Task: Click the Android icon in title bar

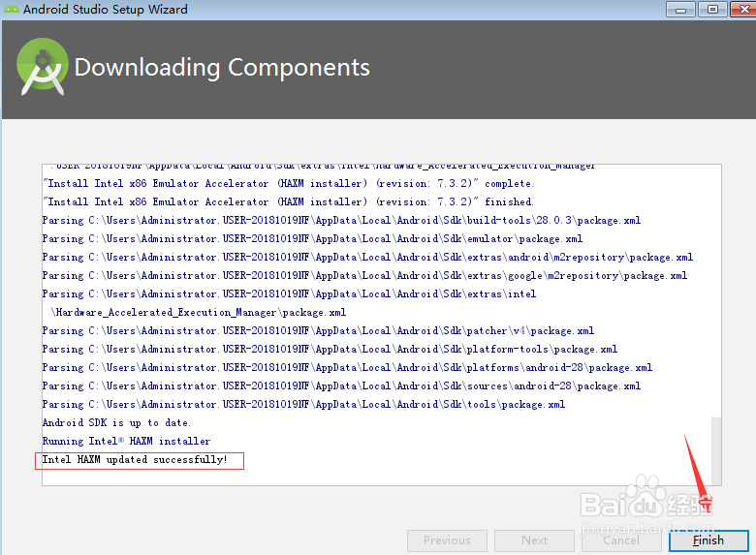Action: (x=11, y=9)
